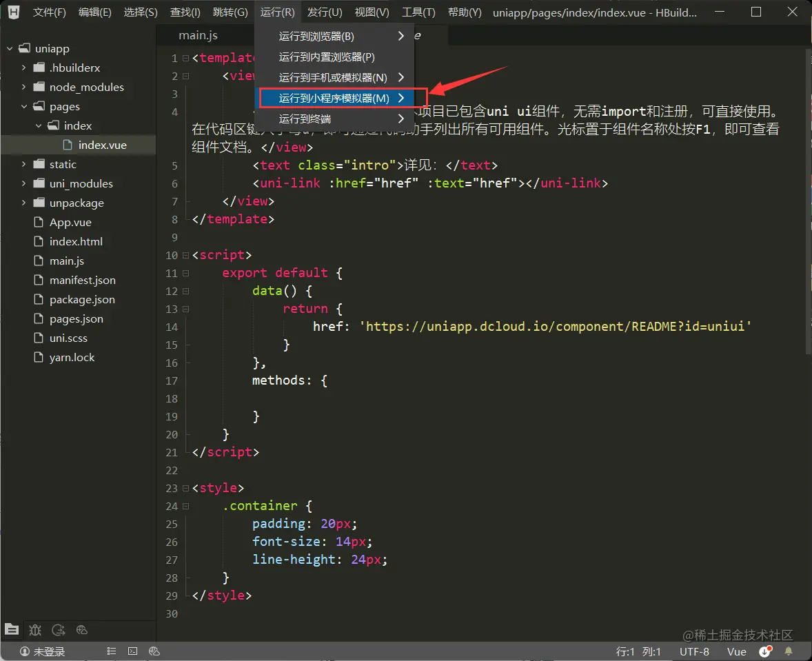Expand the node_modules folder
Viewport: 812px width, 661px height.
23,87
